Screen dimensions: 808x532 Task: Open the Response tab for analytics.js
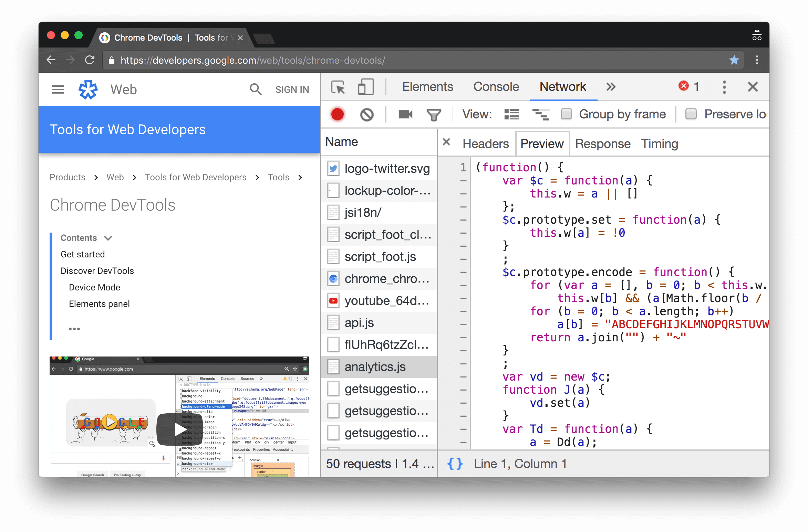pos(601,144)
